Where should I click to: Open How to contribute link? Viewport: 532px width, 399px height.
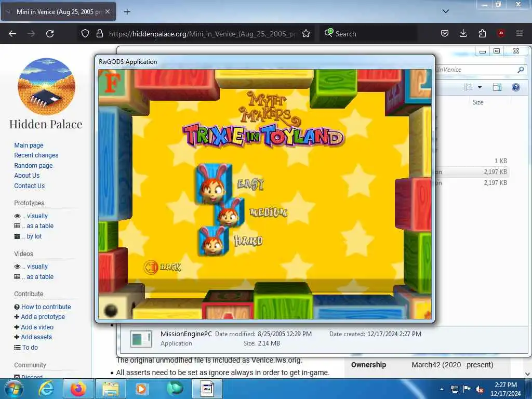[46, 307]
